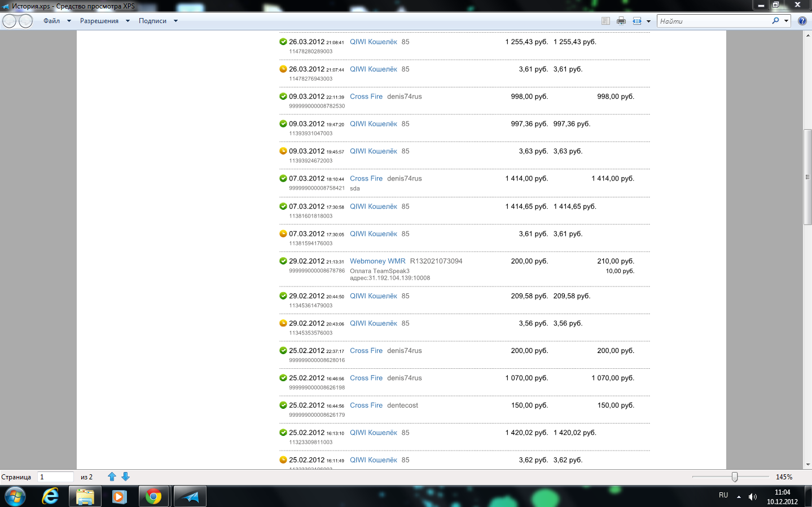Click Cross Fire link in 09.03.2012 22:11:39 row
812x507 pixels.
(366, 96)
